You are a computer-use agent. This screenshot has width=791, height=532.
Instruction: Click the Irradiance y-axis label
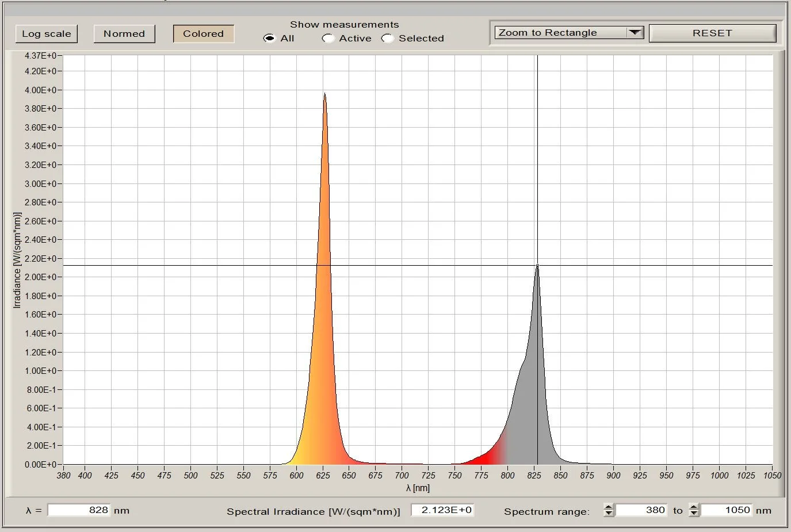click(17, 260)
